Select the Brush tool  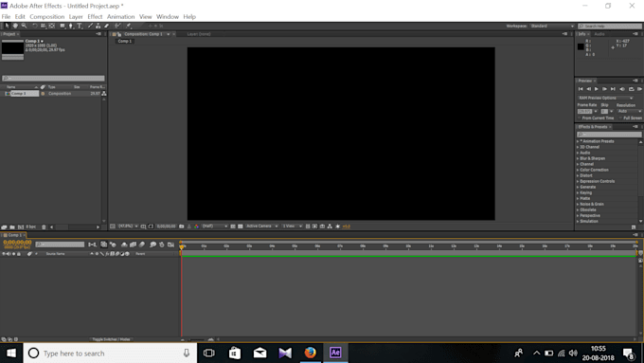click(x=90, y=26)
